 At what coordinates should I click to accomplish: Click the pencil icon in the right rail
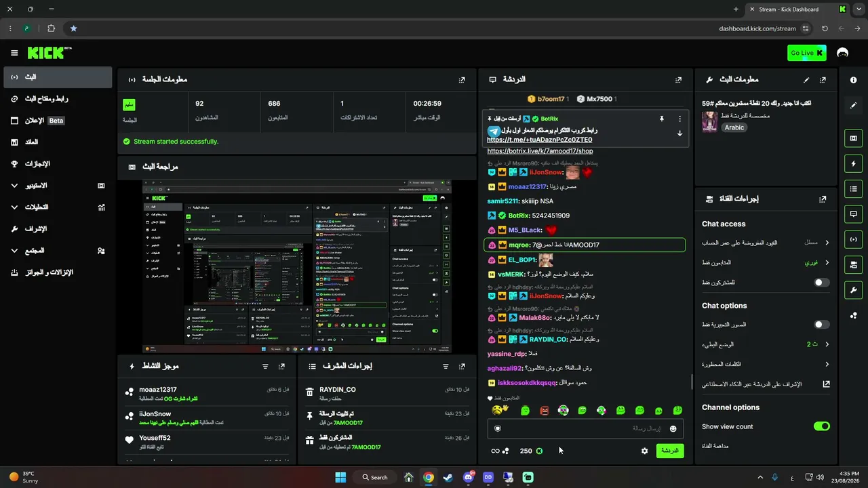(853, 106)
